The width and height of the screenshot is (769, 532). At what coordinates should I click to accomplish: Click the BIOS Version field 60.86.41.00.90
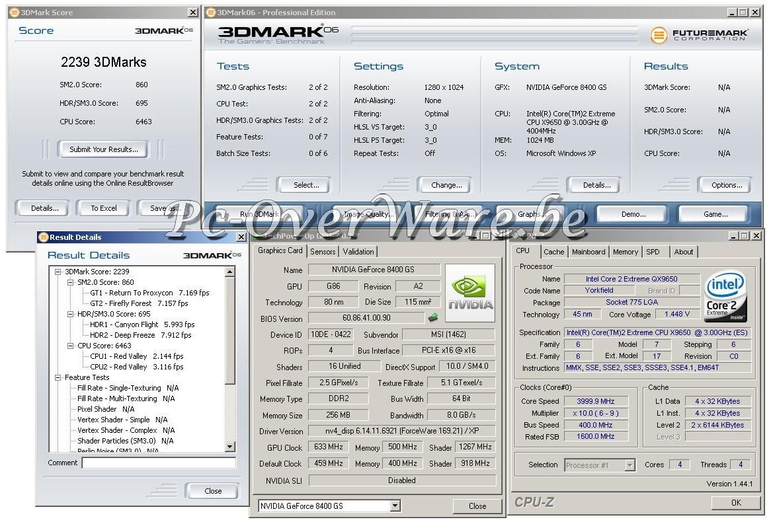tap(366, 318)
